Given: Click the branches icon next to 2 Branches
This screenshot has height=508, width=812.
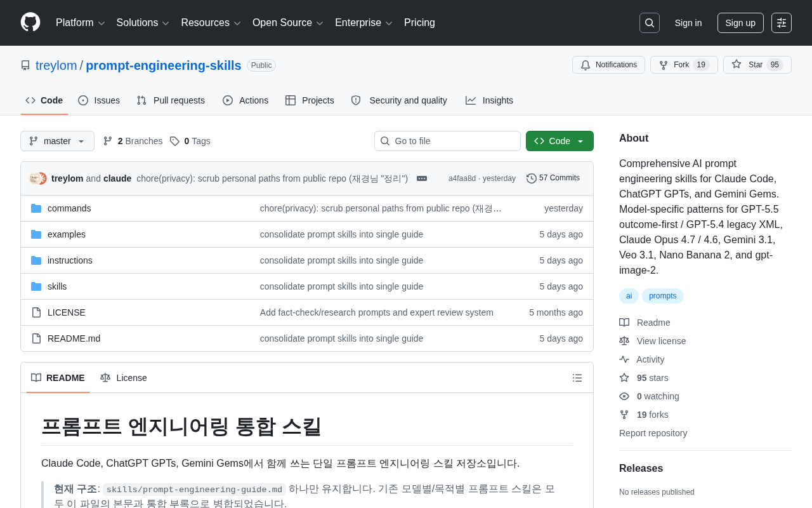Looking at the screenshot, I should [x=108, y=141].
